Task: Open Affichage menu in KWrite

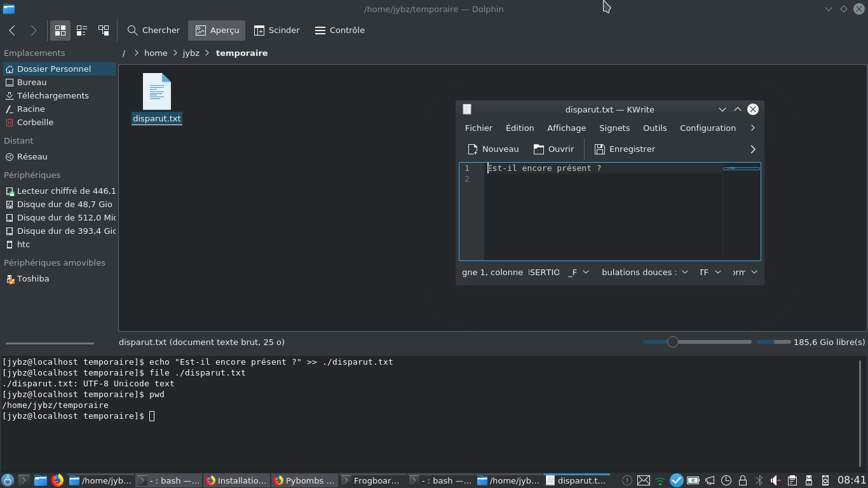Action: tap(567, 128)
